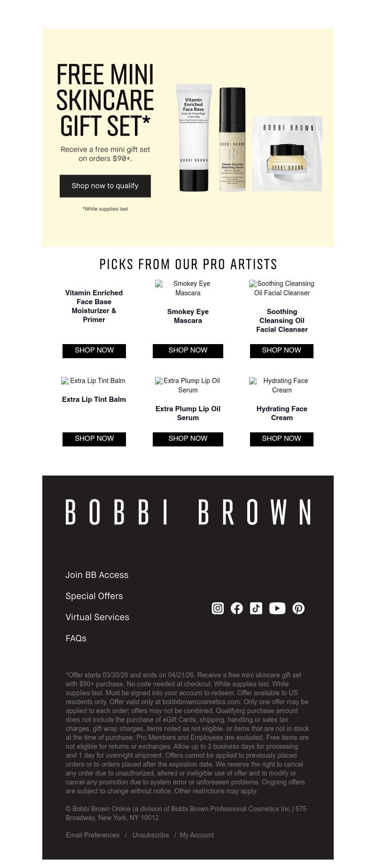
Task: Click the Shop now to qualify button
Action: [105, 186]
